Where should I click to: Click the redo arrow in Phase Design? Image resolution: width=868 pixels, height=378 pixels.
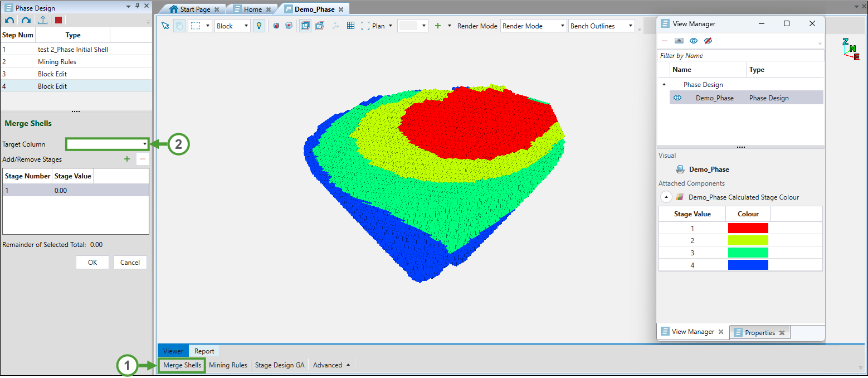pos(26,21)
